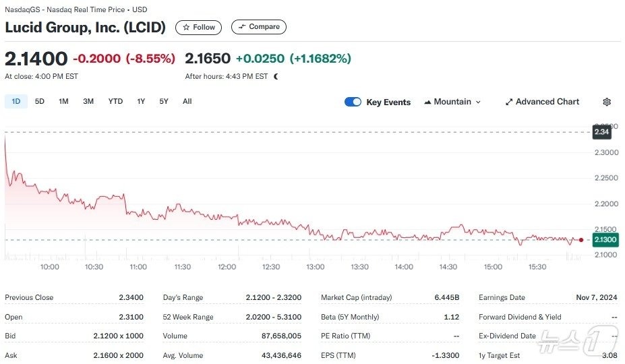Image resolution: width=625 pixels, height=364 pixels.
Task: Select the All time range
Action: click(x=187, y=101)
